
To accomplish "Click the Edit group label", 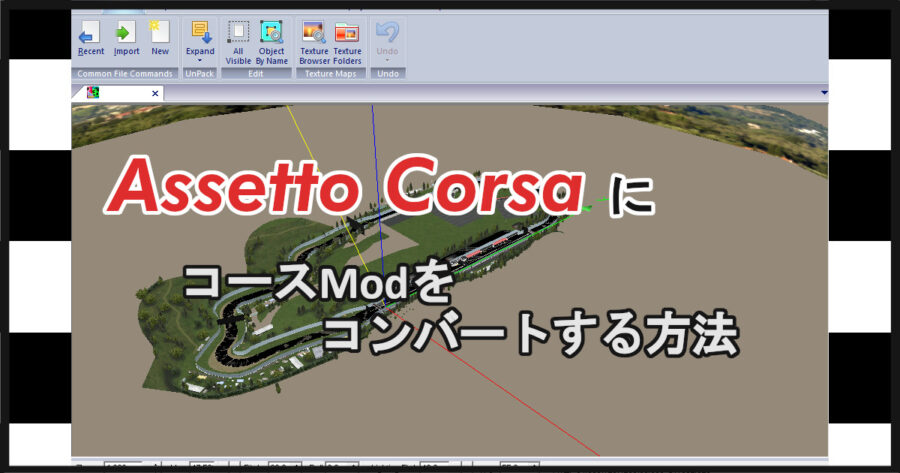I will [256, 73].
